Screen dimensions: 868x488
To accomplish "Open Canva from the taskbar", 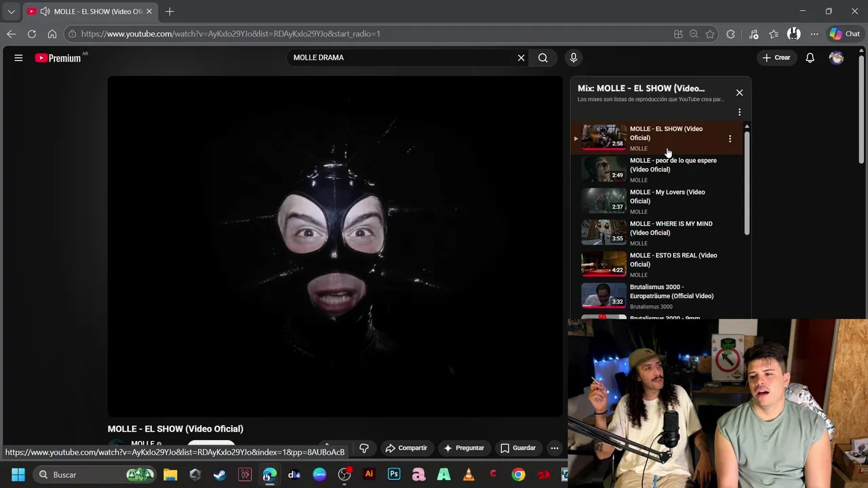I will pyautogui.click(x=319, y=474).
